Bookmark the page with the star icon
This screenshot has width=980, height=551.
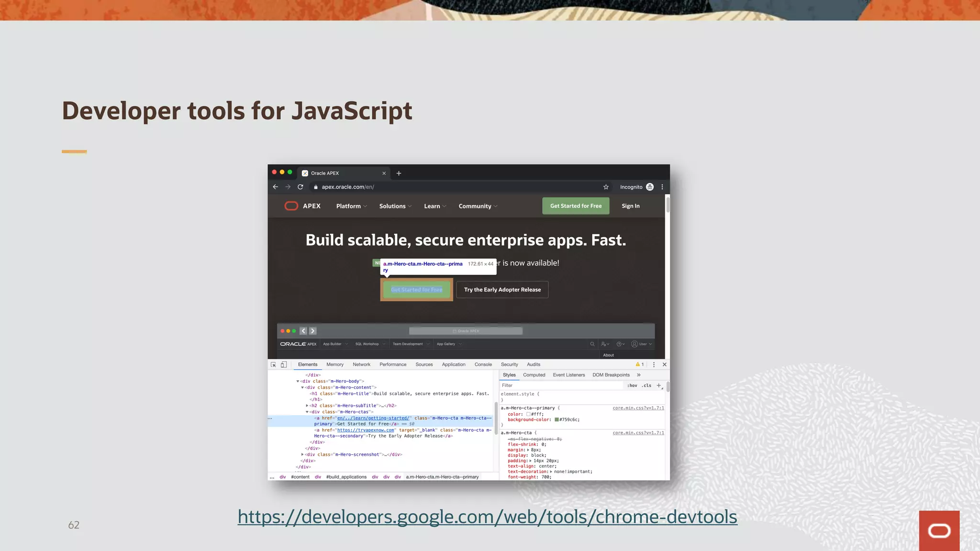point(606,187)
